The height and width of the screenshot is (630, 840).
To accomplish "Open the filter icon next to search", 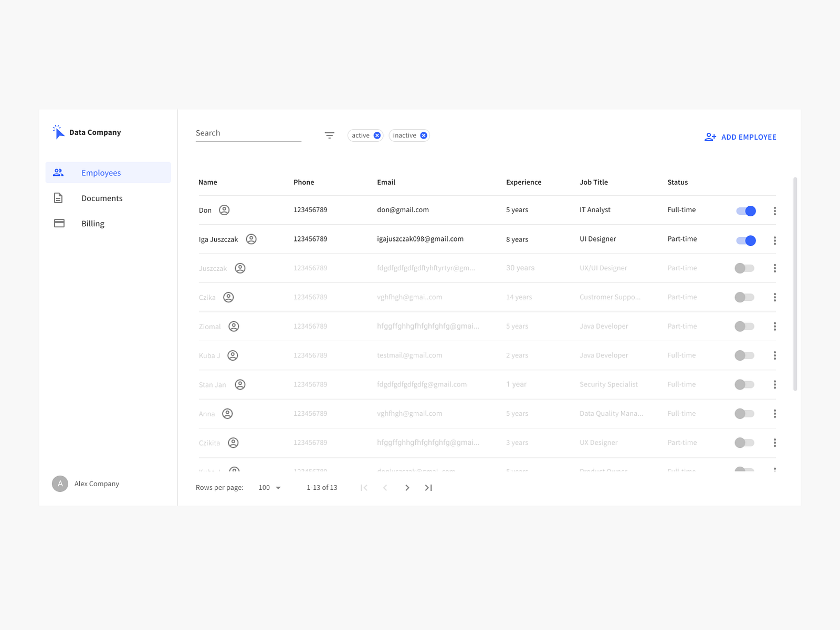I will [x=329, y=135].
